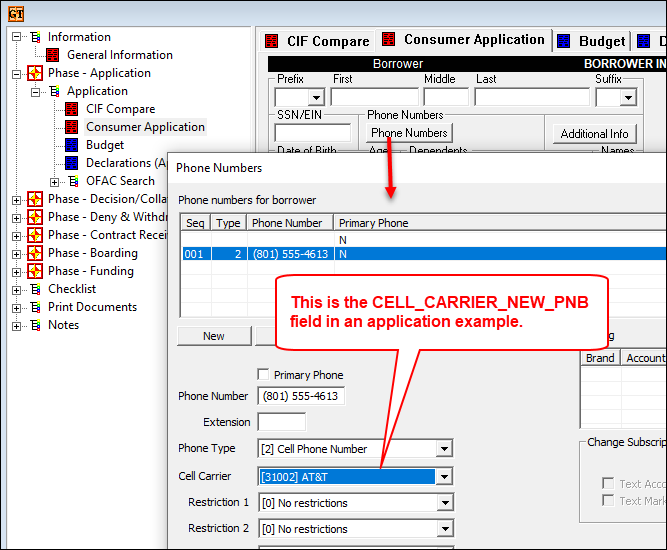Viewport: 667px width, 550px height.
Task: Click the borrower Last name field
Action: [x=532, y=97]
